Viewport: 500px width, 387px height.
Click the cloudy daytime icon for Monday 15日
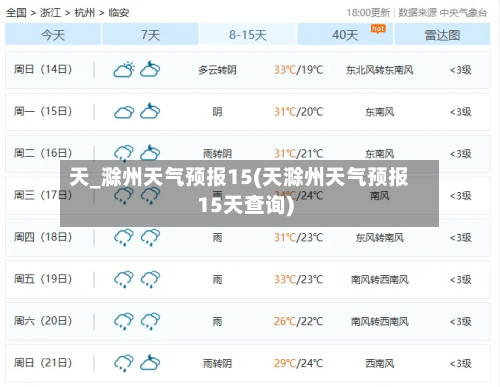pos(124,112)
